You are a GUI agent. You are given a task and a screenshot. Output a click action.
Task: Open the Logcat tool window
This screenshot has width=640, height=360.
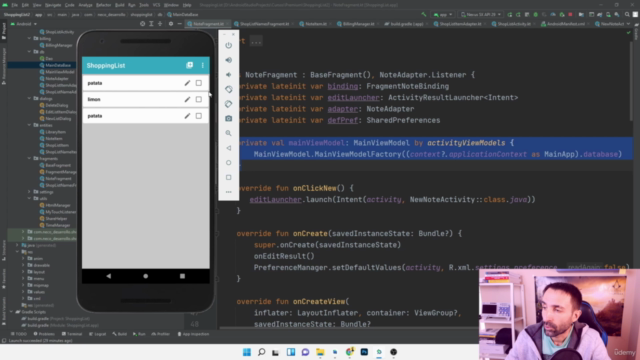click(98, 334)
